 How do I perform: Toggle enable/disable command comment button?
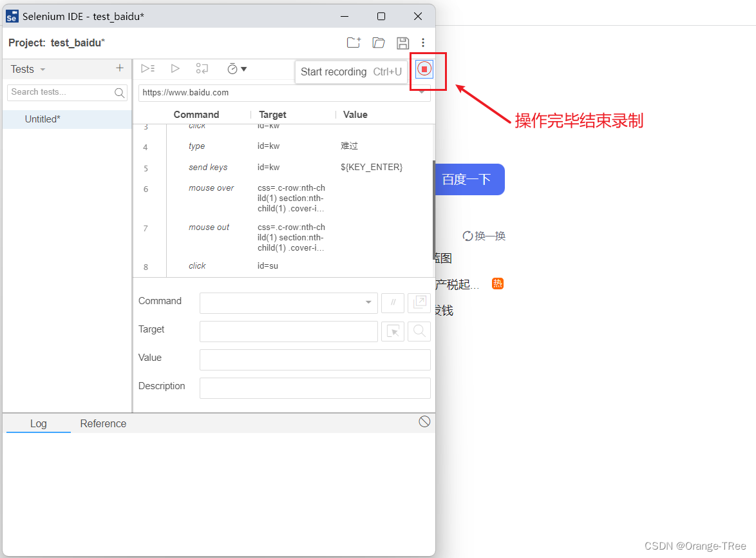point(392,303)
